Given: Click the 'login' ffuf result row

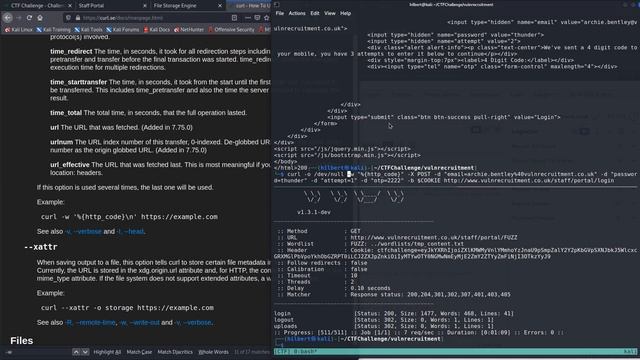Looking at the screenshot, I should tap(394, 313).
